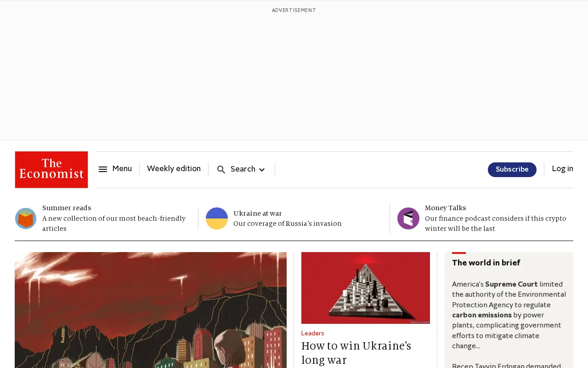Open the hamburger Menu icon
The width and height of the screenshot is (588, 368).
pos(103,169)
